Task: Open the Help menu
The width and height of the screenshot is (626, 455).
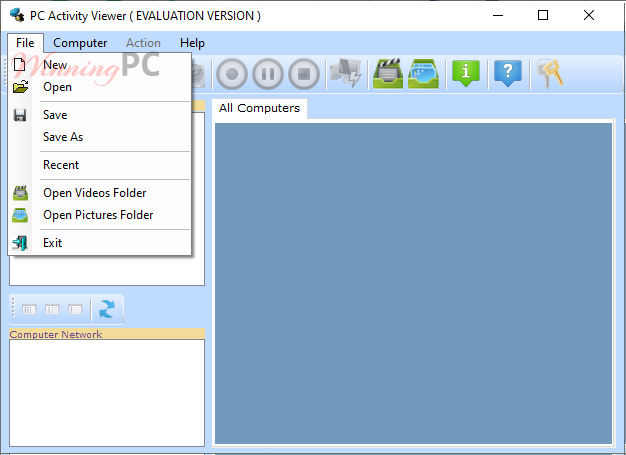Action: pos(192,43)
